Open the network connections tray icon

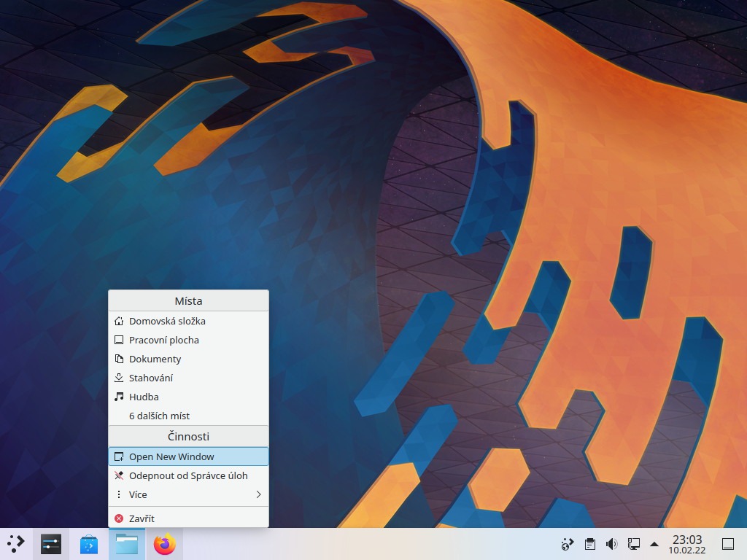(634, 544)
